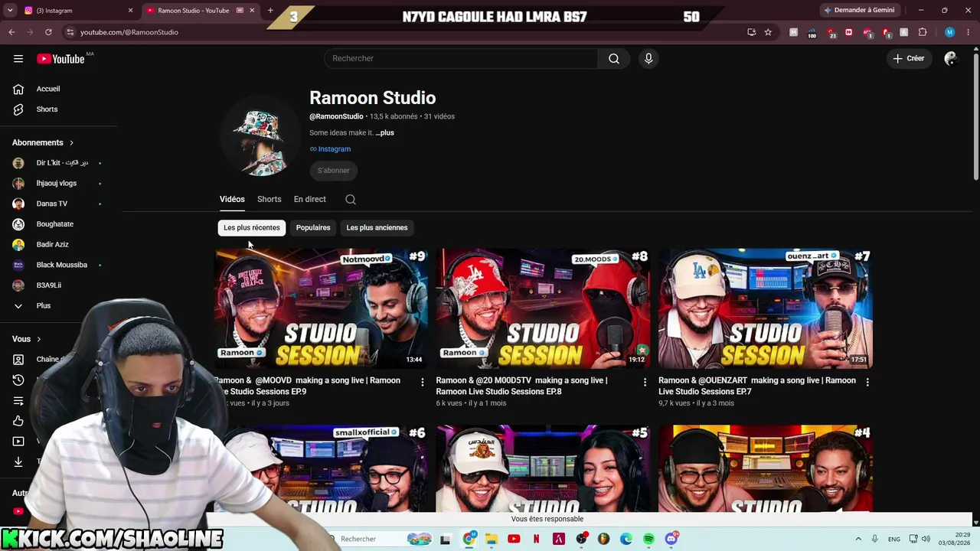Expand channel description with ...plus
The width and height of the screenshot is (980, 551).
tap(384, 133)
